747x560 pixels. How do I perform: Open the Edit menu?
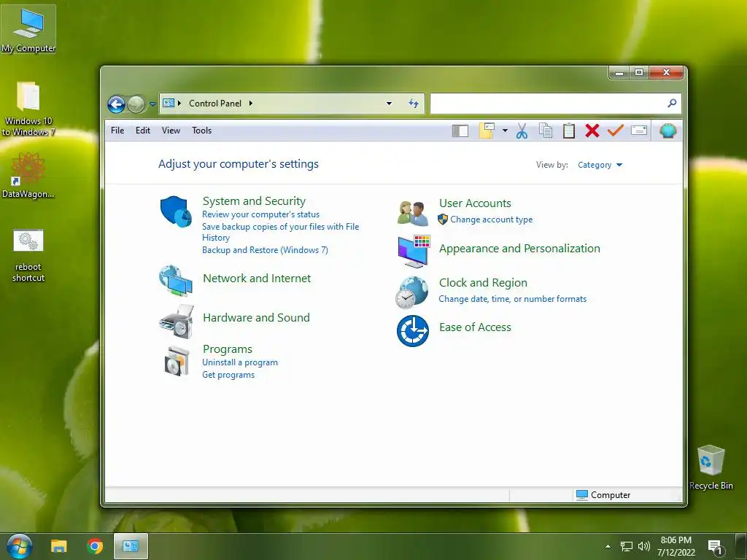(142, 131)
